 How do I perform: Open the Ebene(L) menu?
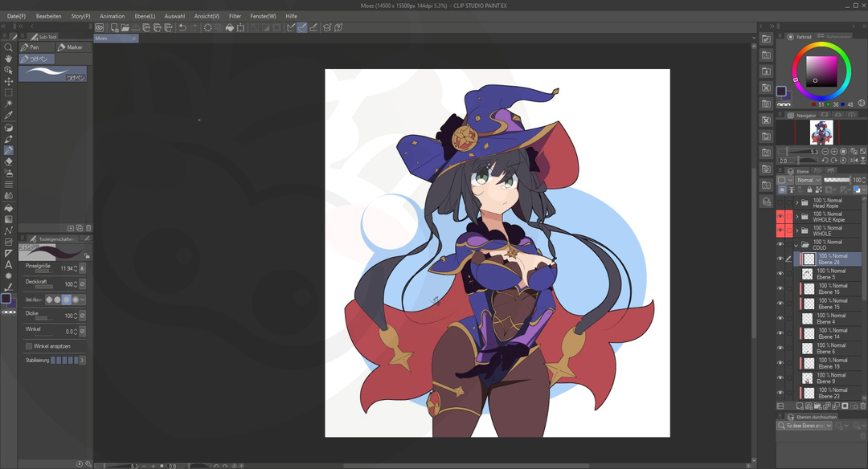pos(145,16)
